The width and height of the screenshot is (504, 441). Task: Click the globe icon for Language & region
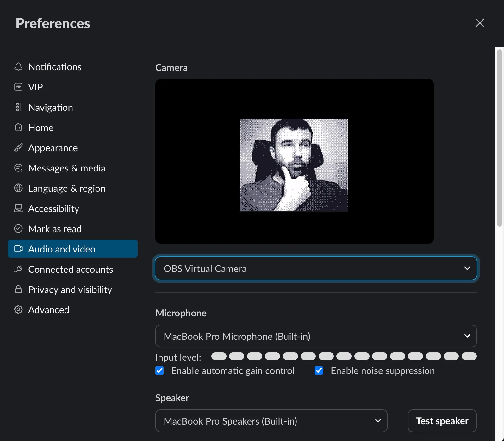(18, 188)
